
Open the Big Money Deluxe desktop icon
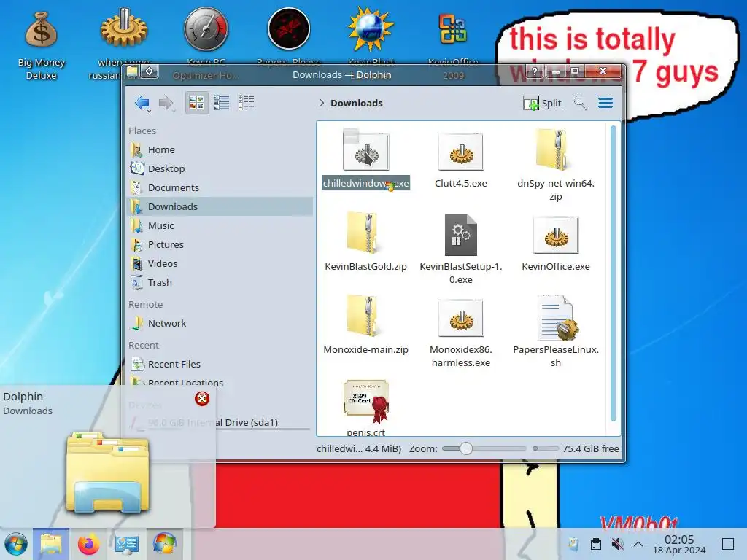pyautogui.click(x=41, y=45)
